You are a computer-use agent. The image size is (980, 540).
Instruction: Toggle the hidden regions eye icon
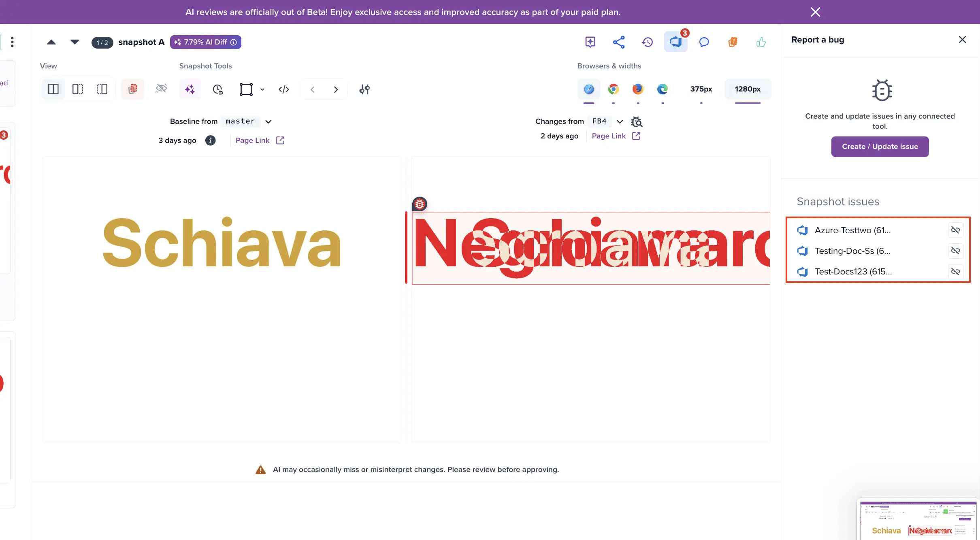point(161,89)
